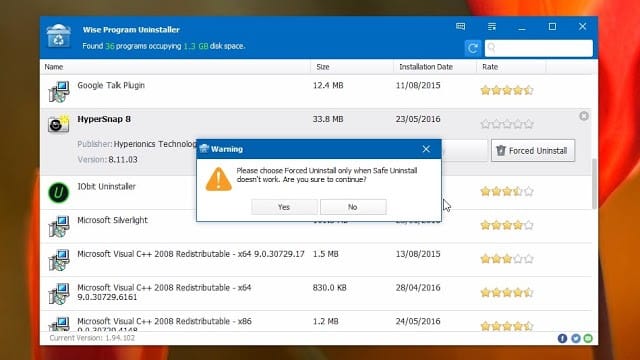The width and height of the screenshot is (640, 360).
Task: Open the menu list icon in title bar
Action: [492, 27]
